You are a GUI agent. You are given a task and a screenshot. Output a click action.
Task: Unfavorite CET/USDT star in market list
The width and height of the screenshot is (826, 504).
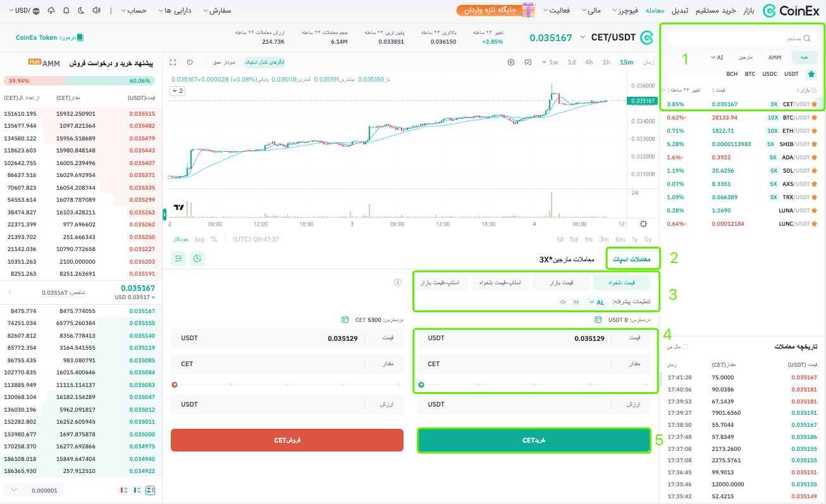(814, 104)
